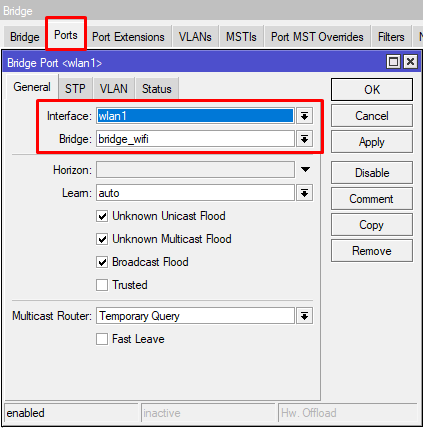Screen dimensions: 423x428
Task: Switch to the STP tab
Action: pyautogui.click(x=75, y=89)
